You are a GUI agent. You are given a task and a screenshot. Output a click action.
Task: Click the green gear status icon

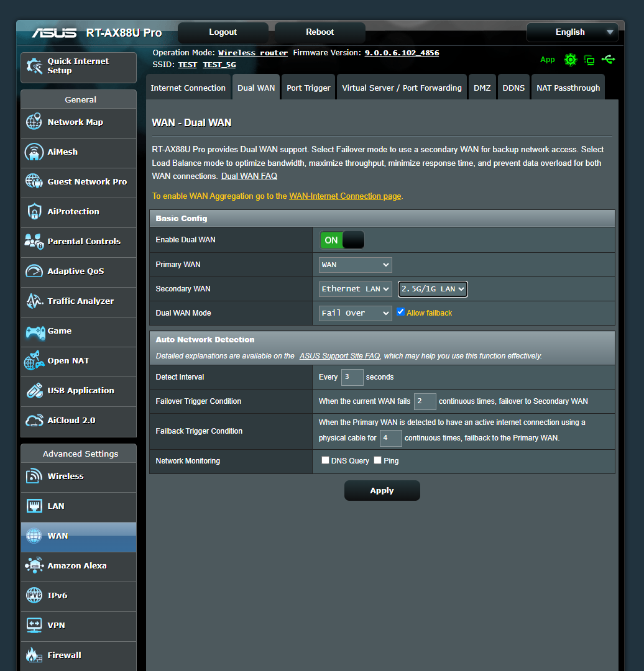[x=571, y=60]
